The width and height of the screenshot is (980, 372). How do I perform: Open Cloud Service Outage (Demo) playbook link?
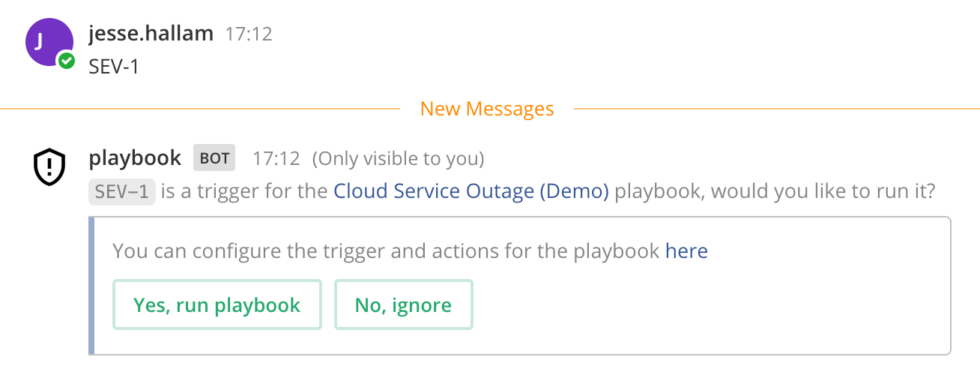click(x=471, y=191)
